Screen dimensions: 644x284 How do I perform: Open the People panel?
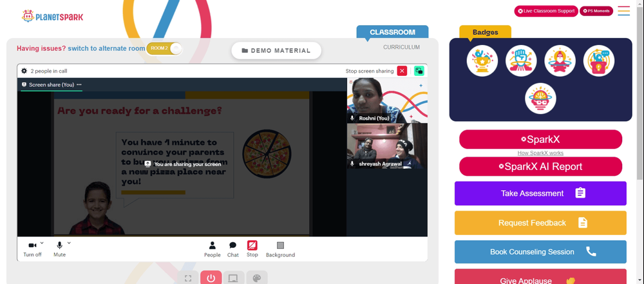tap(213, 249)
